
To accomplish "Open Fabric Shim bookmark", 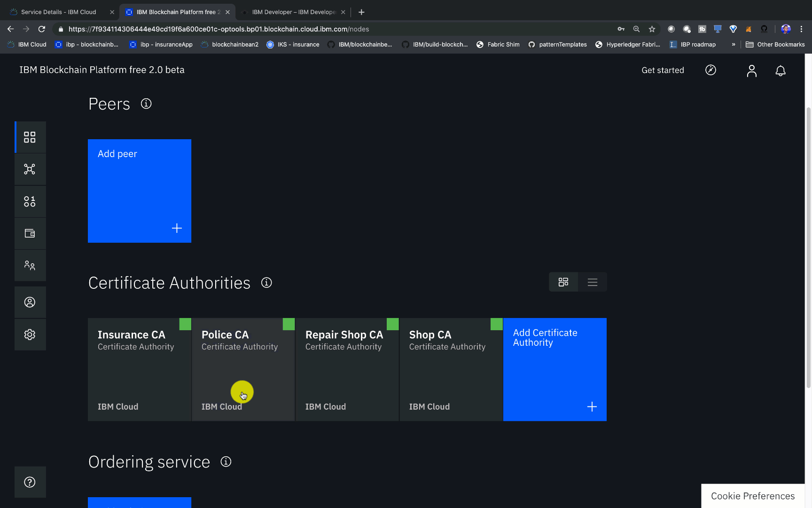I will [x=498, y=45].
